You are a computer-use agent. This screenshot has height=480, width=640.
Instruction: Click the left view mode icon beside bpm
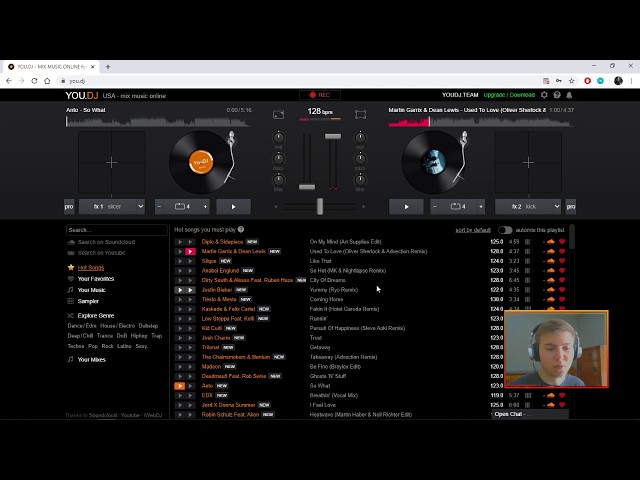pos(278,115)
